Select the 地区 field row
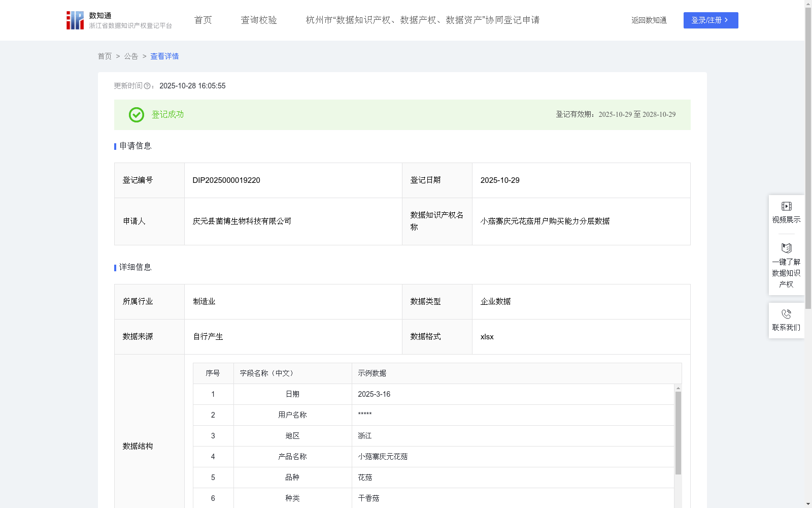Screen dimensions: 812x508 pos(433,436)
